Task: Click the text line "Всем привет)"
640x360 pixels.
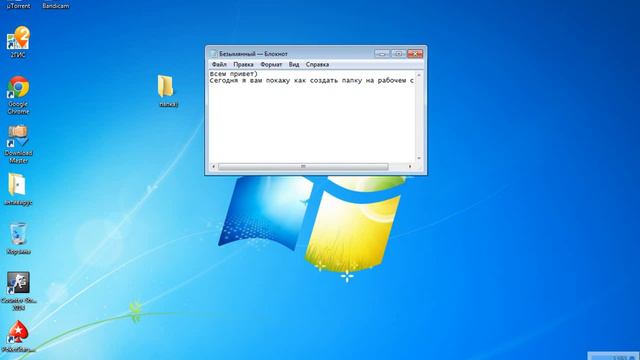Action: 233,74
